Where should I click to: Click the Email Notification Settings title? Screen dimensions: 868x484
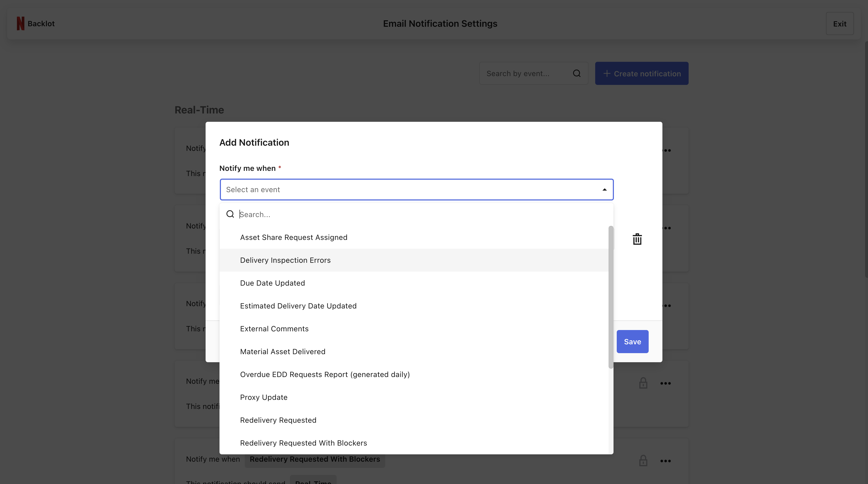(440, 24)
